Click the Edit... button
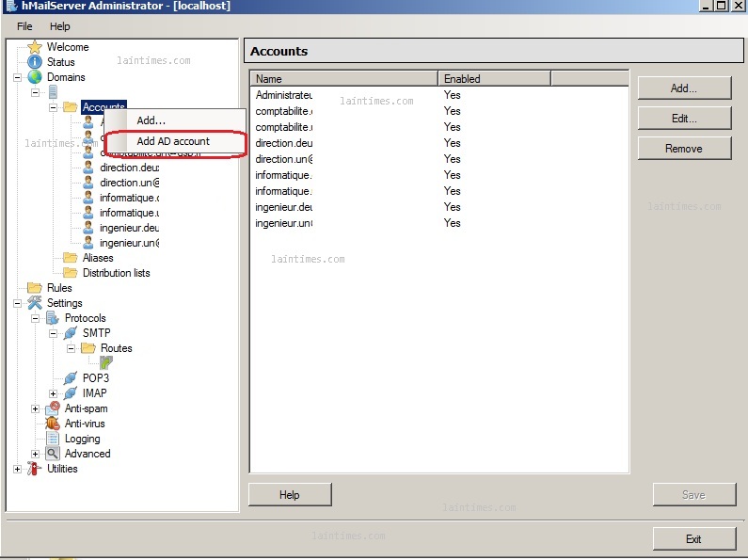This screenshot has height=560, width=748. coord(684,119)
